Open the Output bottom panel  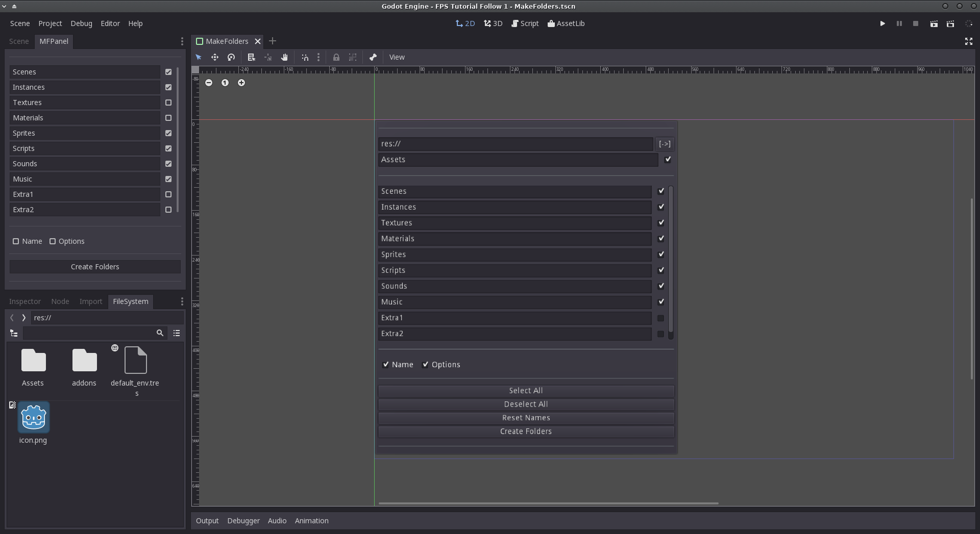click(207, 521)
